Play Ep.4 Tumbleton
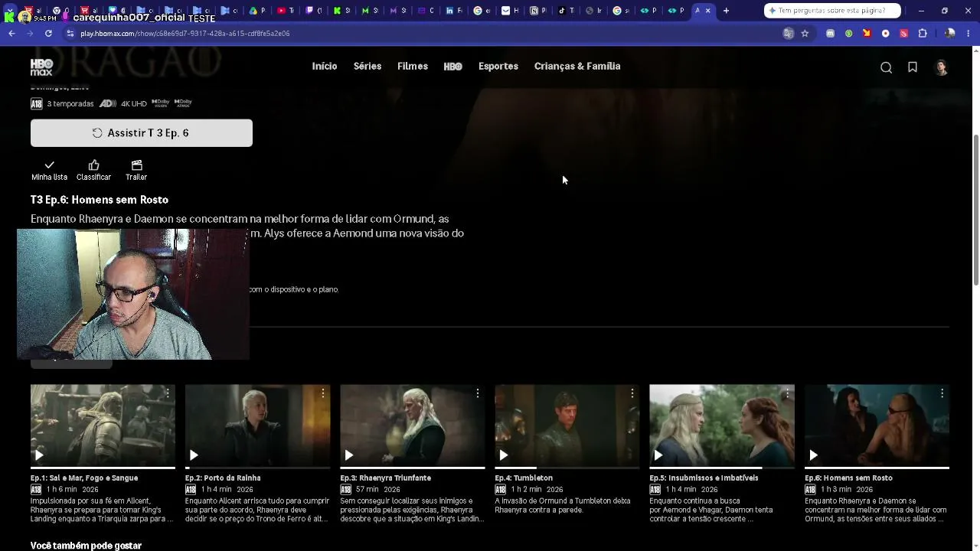 click(503, 455)
